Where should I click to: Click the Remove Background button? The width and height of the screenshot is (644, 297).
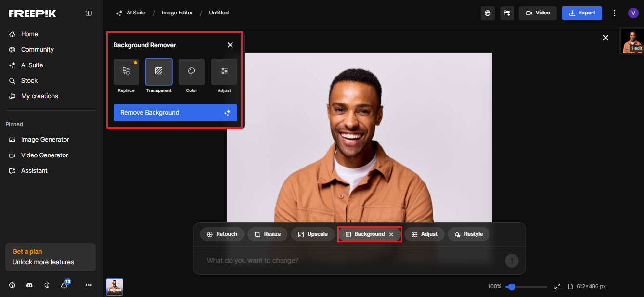click(x=175, y=113)
